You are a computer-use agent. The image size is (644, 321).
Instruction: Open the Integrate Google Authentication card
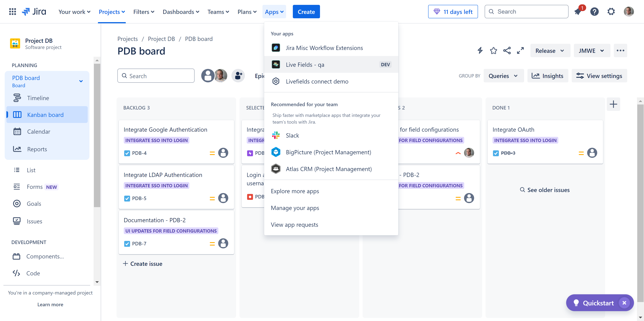(x=176, y=142)
